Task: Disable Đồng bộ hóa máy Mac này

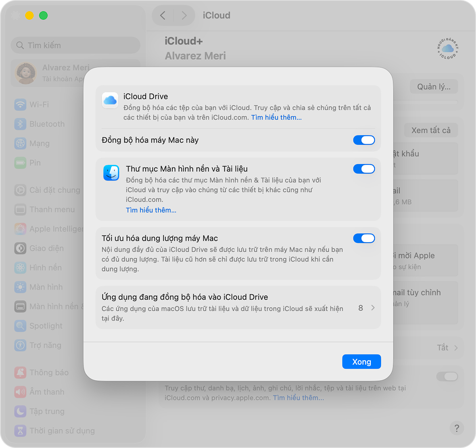Action: click(364, 140)
